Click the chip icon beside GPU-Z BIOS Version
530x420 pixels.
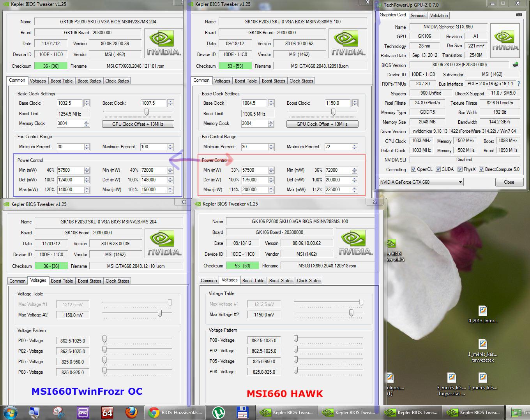coord(516,65)
